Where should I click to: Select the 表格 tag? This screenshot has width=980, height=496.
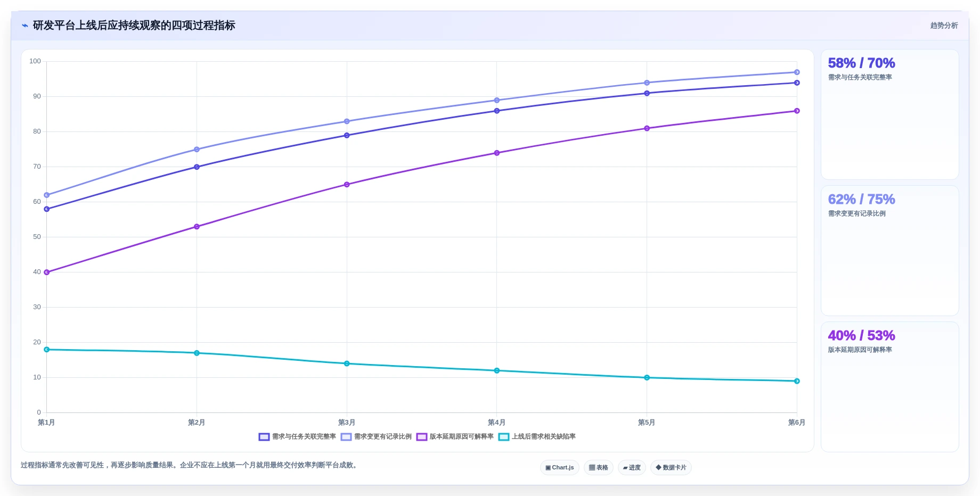coord(599,468)
